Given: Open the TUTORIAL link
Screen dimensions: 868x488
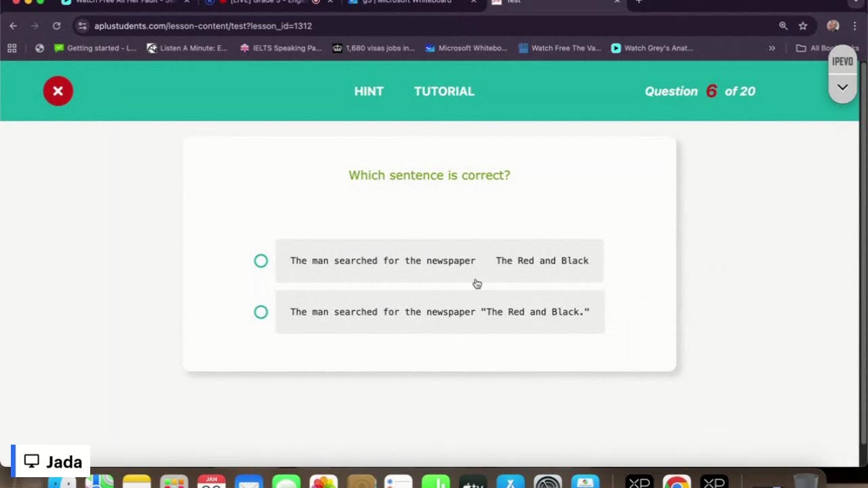Looking at the screenshot, I should 444,91.
